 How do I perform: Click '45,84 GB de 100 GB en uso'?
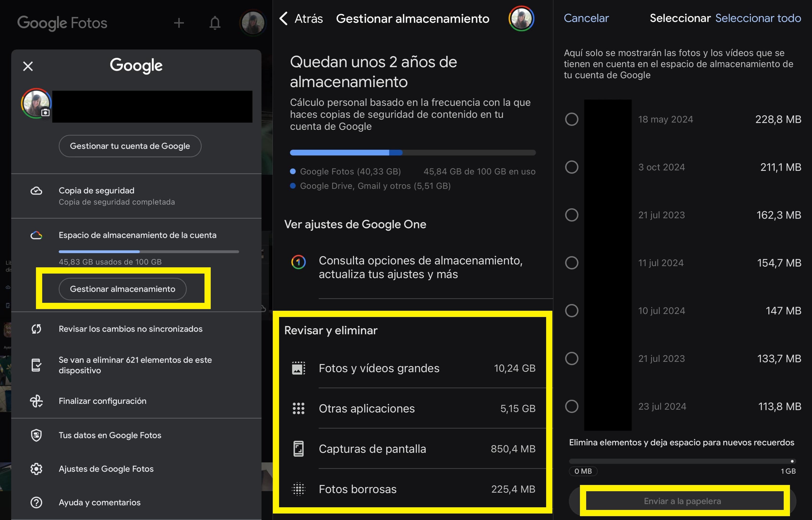tap(479, 172)
